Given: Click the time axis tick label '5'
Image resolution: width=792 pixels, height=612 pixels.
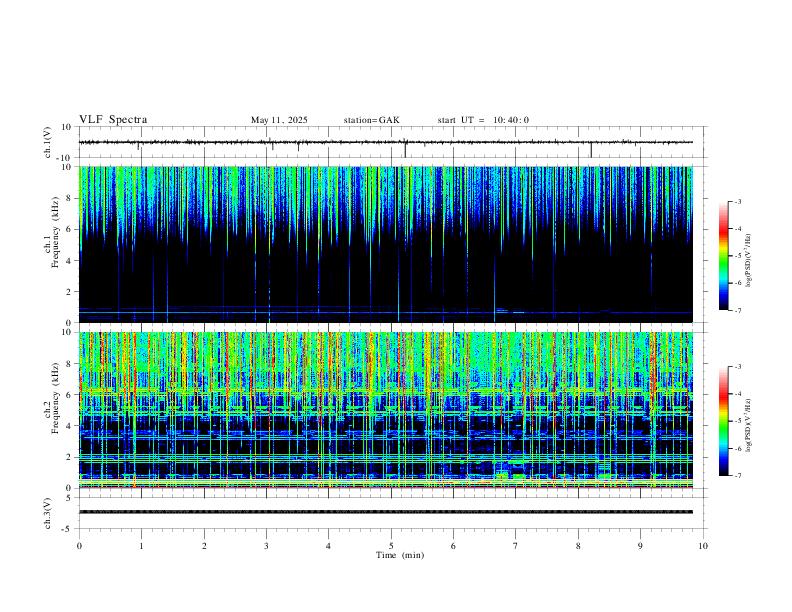Looking at the screenshot, I should [x=391, y=546].
